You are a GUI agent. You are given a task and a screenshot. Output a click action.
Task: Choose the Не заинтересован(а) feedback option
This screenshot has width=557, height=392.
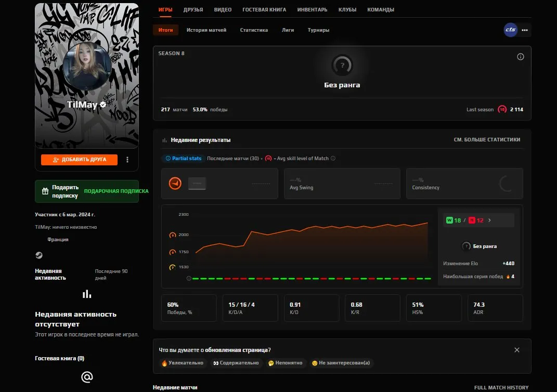click(x=341, y=363)
